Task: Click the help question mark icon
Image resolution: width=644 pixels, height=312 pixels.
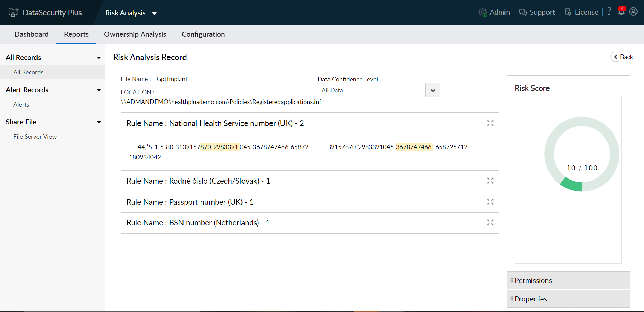Action: (x=609, y=12)
